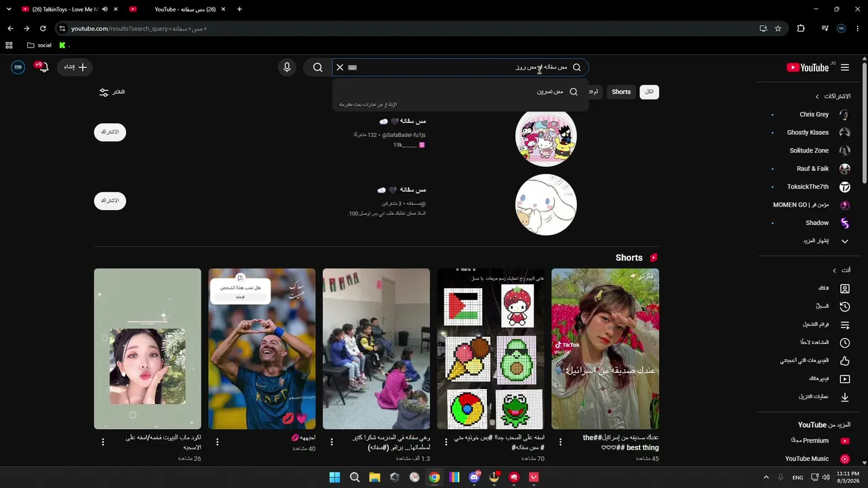Image resolution: width=868 pixels, height=488 pixels.
Task: Open Discord from the taskbar
Action: pos(474,477)
